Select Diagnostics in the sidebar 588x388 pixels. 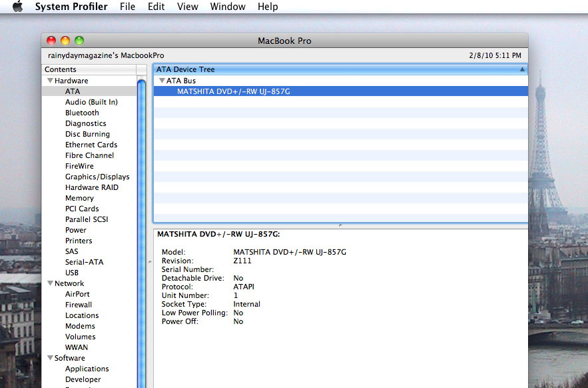[x=85, y=123]
